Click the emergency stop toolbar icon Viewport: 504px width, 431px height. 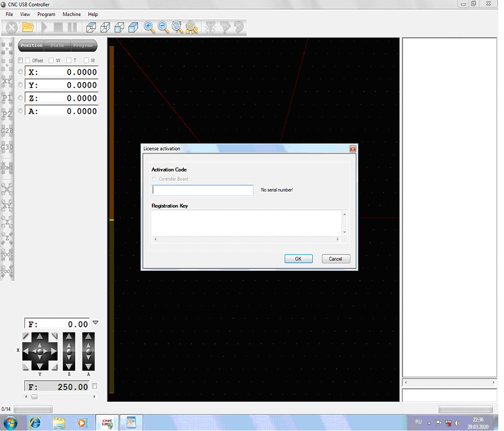(11, 27)
